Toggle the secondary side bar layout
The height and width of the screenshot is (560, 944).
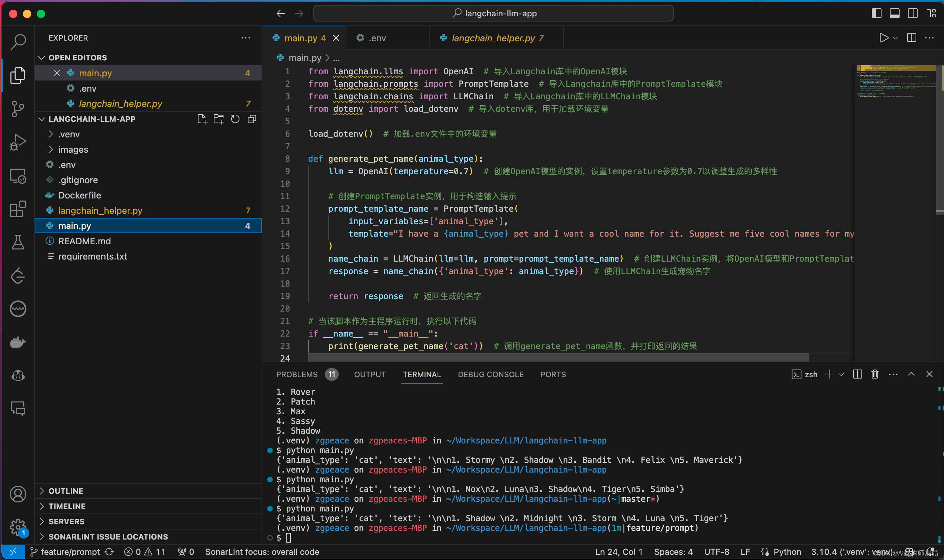click(x=913, y=13)
